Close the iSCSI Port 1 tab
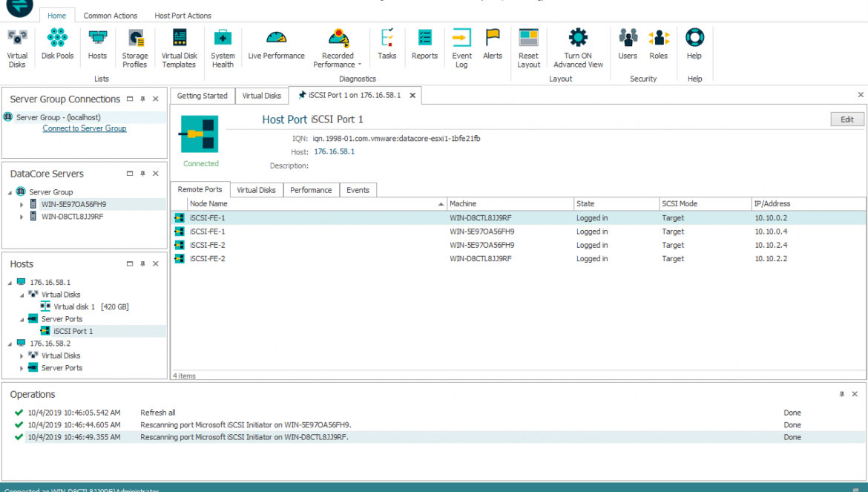 (x=412, y=95)
